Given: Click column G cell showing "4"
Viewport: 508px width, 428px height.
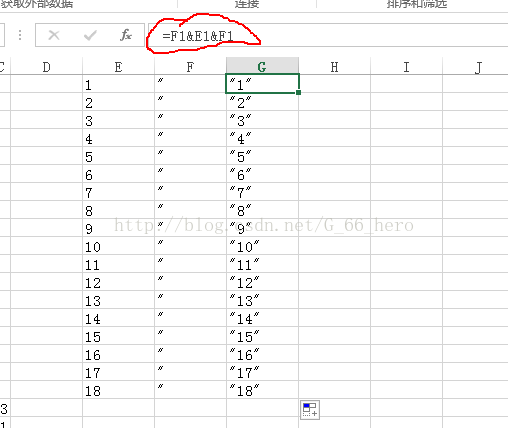Looking at the screenshot, I should (x=262, y=138).
